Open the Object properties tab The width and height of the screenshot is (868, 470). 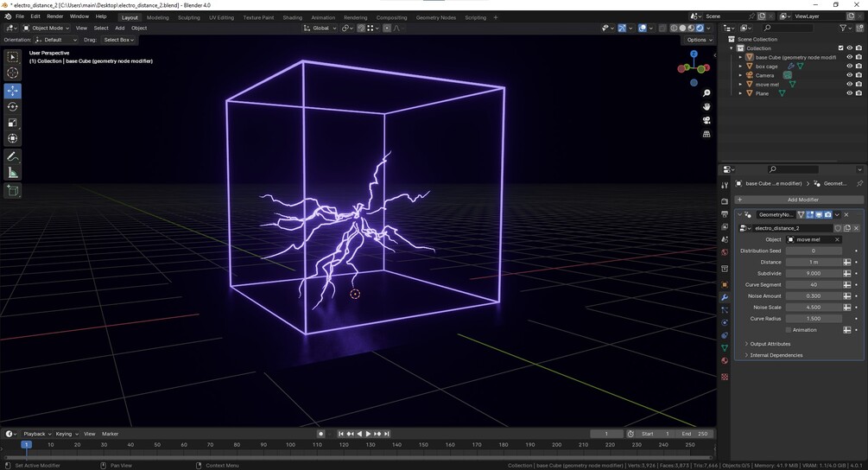tap(725, 284)
